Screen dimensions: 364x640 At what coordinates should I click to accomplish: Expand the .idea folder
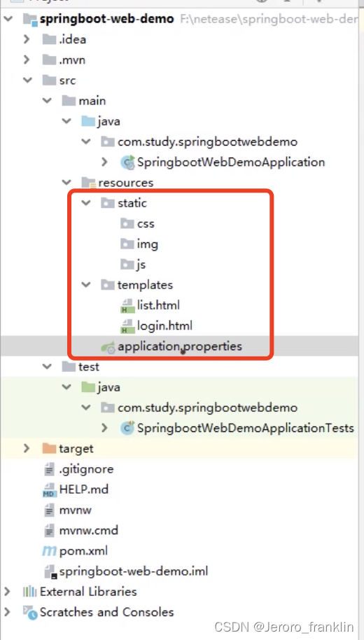tap(27, 39)
